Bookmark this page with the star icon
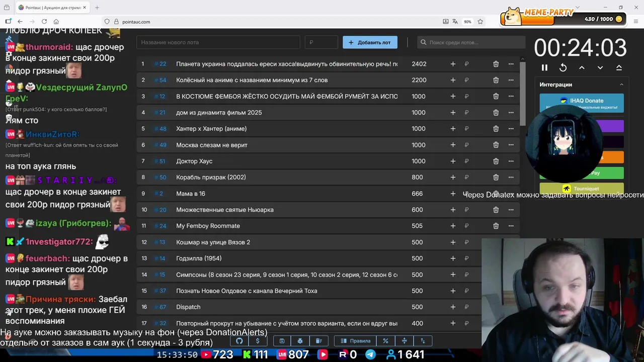The width and height of the screenshot is (644, 362). point(480,22)
